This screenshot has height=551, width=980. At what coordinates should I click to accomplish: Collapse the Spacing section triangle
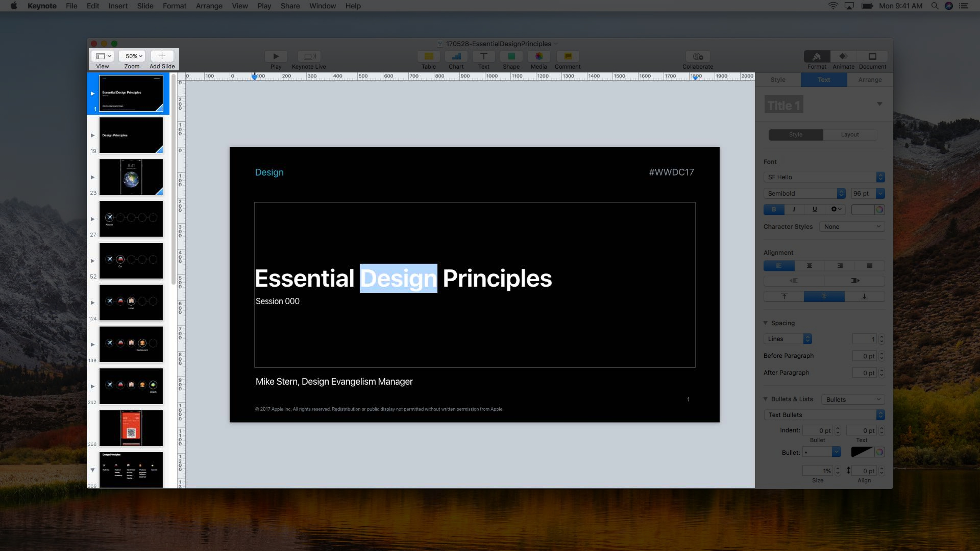click(765, 323)
